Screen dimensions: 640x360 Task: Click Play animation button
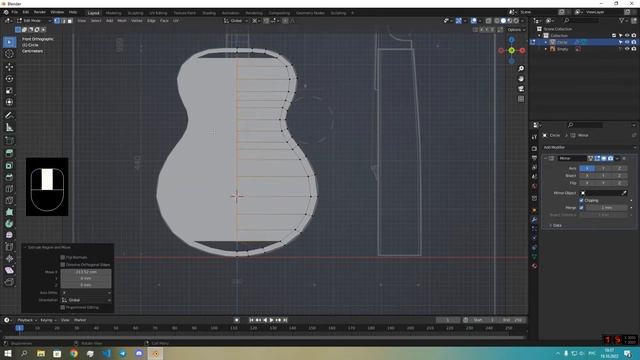[271, 320]
